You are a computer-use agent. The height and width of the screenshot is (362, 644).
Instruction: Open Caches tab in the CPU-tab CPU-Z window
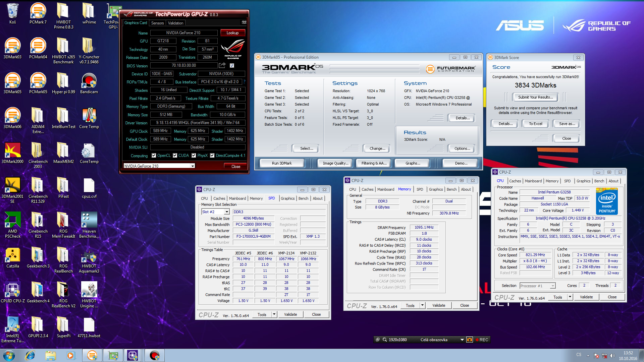[515, 181]
